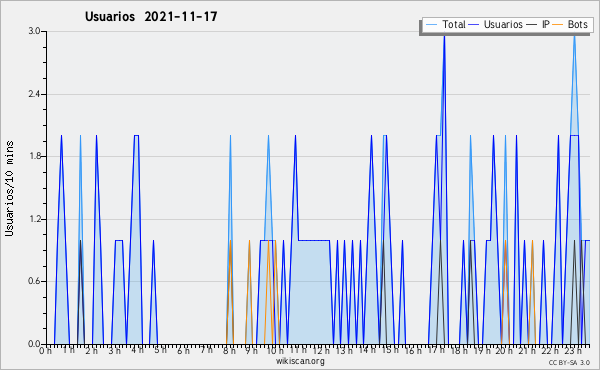Image resolution: width=600 pixels, height=370 pixels.
Task: Click the orange Bots legend line
Action: (558, 25)
